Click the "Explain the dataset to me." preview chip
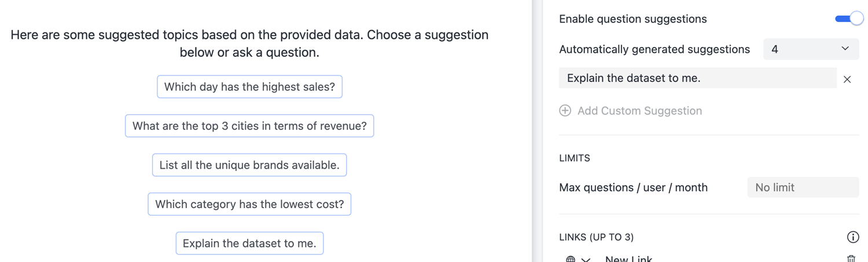868x262 pixels. point(249,243)
